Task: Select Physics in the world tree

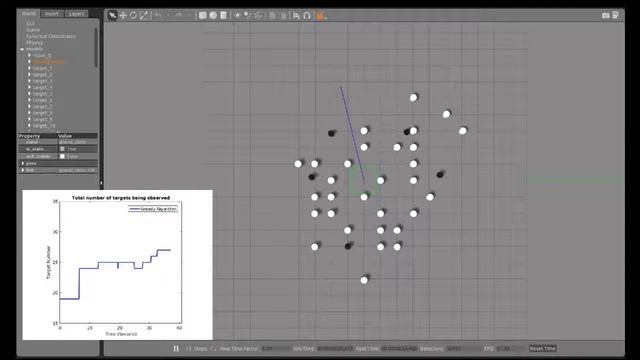Action: (x=34, y=42)
